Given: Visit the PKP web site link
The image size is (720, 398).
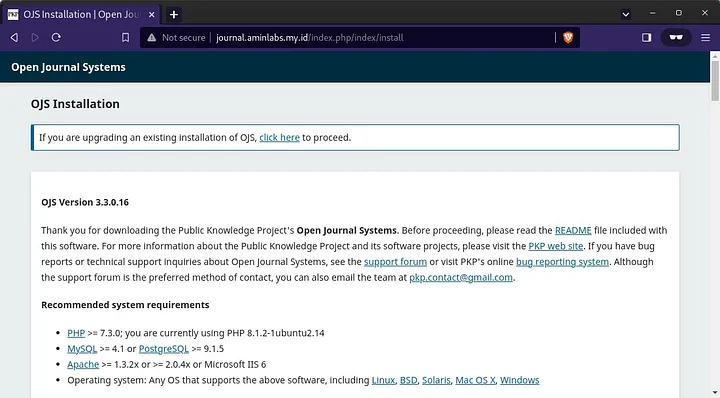Looking at the screenshot, I should [x=556, y=246].
